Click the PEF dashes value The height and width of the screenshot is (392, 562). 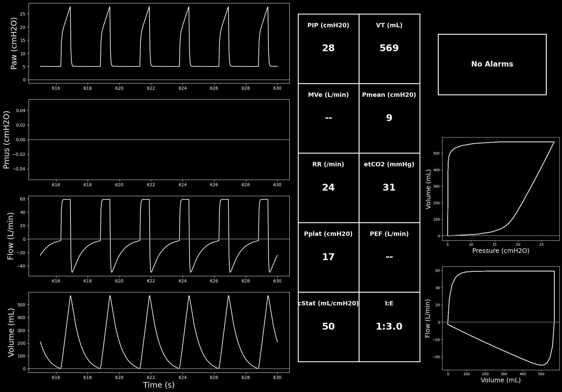pos(389,257)
